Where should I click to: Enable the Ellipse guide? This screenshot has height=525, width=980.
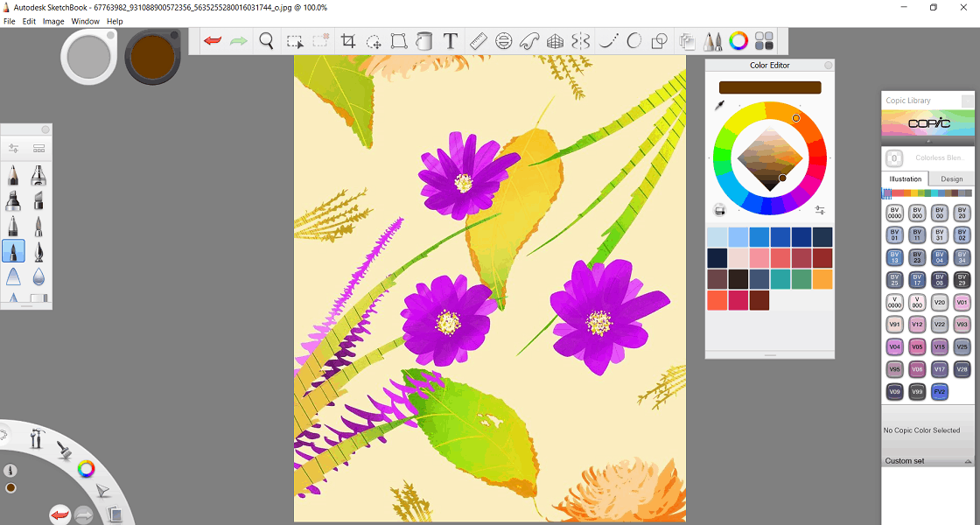pos(504,41)
